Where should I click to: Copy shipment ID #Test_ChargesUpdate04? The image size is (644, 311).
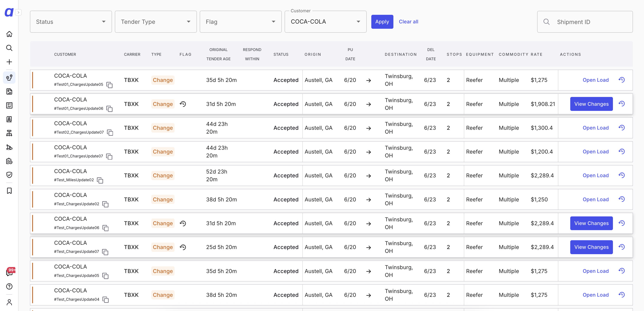click(x=105, y=299)
